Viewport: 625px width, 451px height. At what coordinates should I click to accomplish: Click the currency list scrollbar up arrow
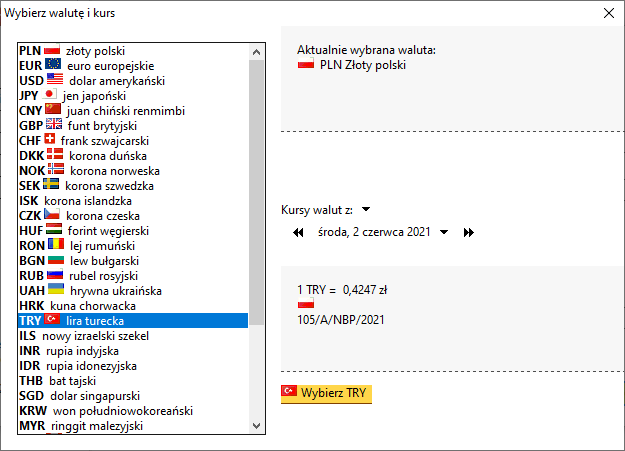pos(257,52)
